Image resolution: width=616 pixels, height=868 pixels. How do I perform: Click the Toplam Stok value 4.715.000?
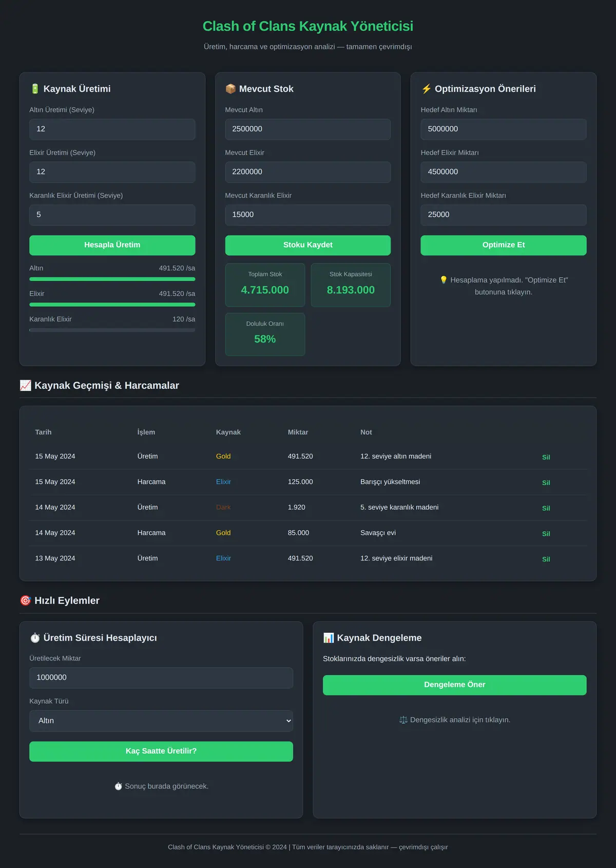click(x=265, y=290)
